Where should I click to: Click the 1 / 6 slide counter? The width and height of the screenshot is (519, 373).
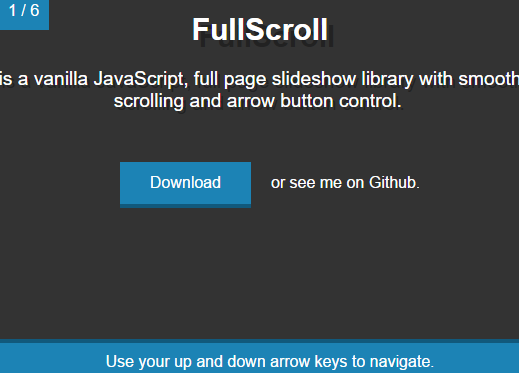tap(24, 14)
